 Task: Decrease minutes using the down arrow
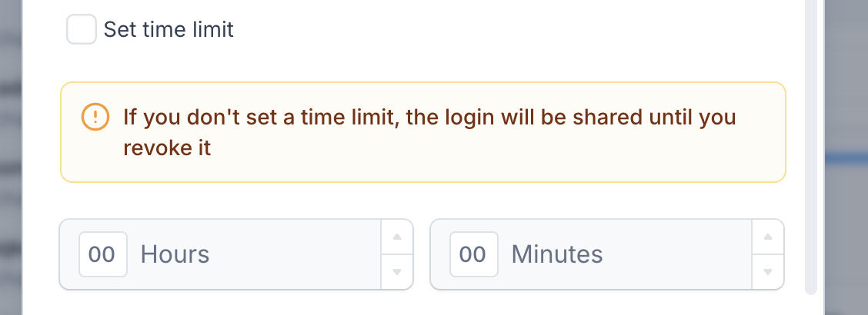pos(768,271)
